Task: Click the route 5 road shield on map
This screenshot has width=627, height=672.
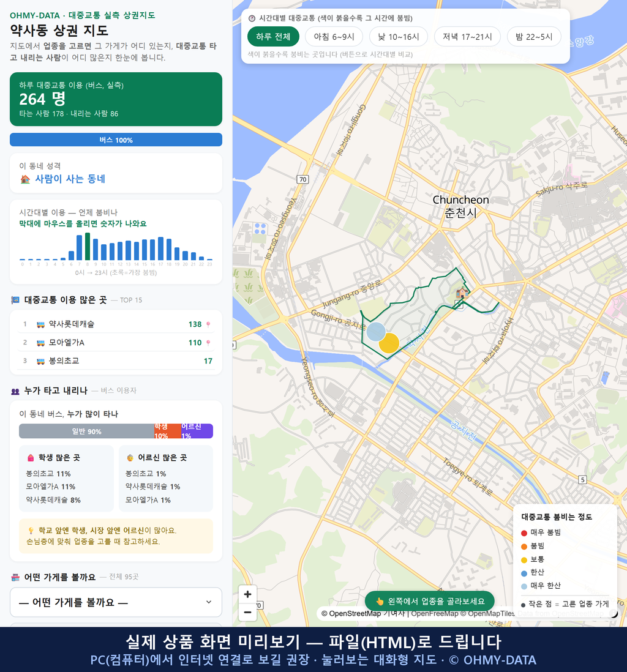Action: (582, 480)
